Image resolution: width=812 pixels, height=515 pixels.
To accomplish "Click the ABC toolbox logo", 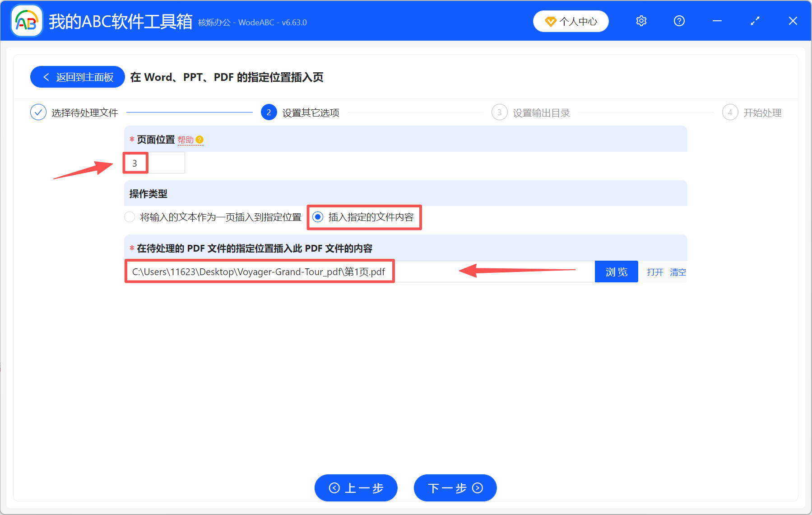I will pyautogui.click(x=26, y=21).
